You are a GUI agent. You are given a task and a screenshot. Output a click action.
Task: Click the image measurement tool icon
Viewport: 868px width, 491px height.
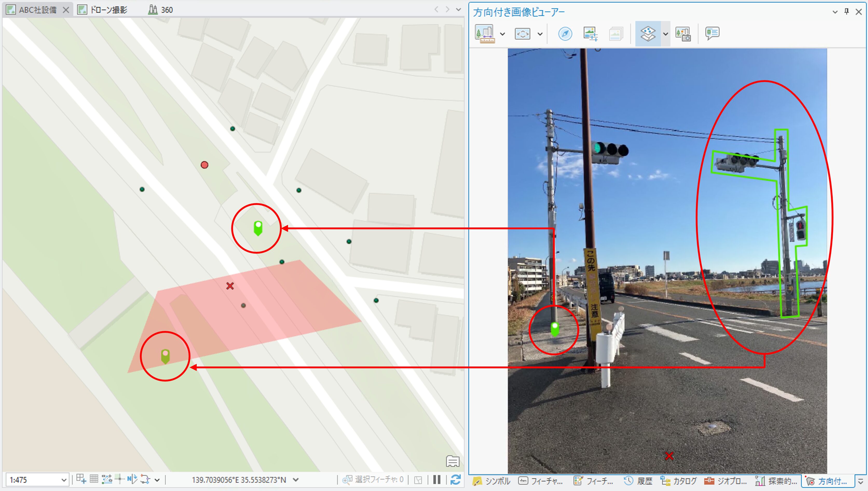click(x=485, y=33)
